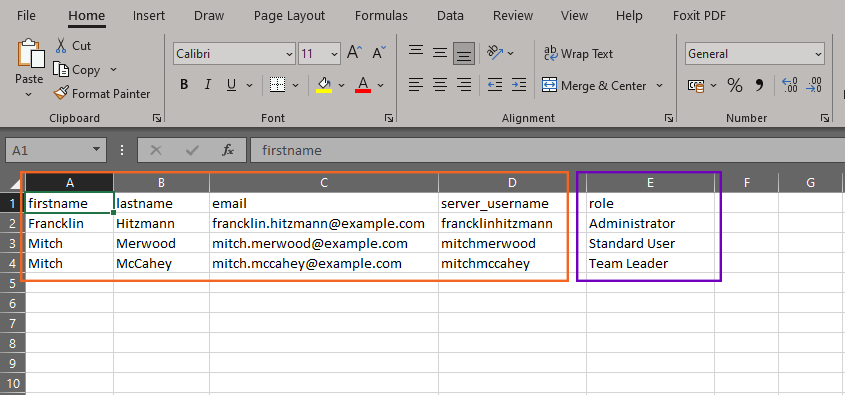Viewport: 845px width, 395px height.
Task: Apply the borders grid icon
Action: (278, 85)
